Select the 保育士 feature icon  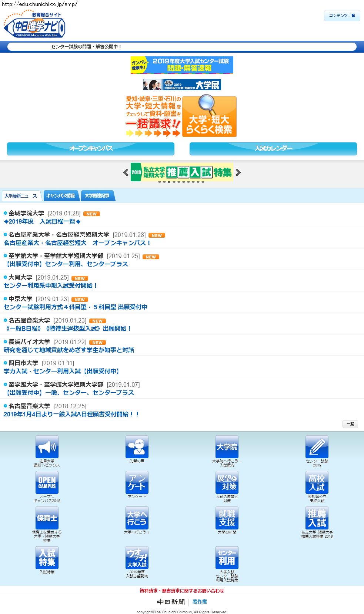point(47,518)
